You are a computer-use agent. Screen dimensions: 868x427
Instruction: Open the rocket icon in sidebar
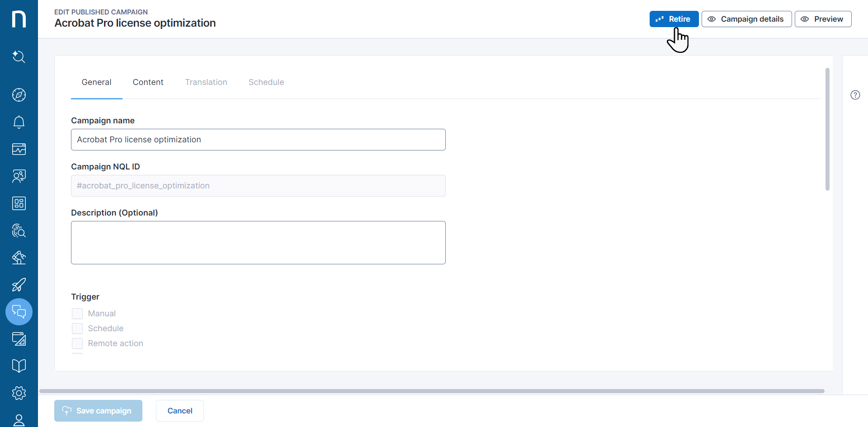pos(19,285)
